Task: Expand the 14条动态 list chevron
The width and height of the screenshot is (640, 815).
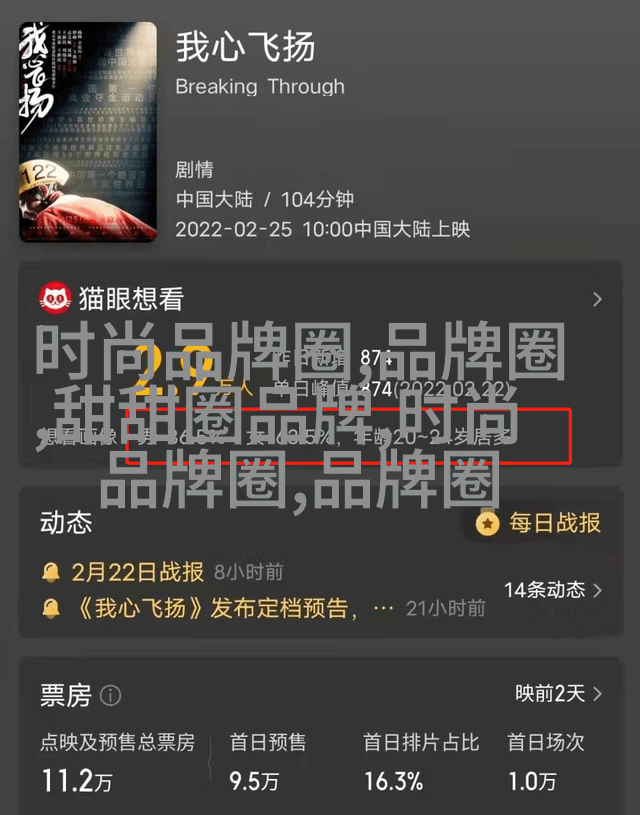Action: (x=597, y=590)
